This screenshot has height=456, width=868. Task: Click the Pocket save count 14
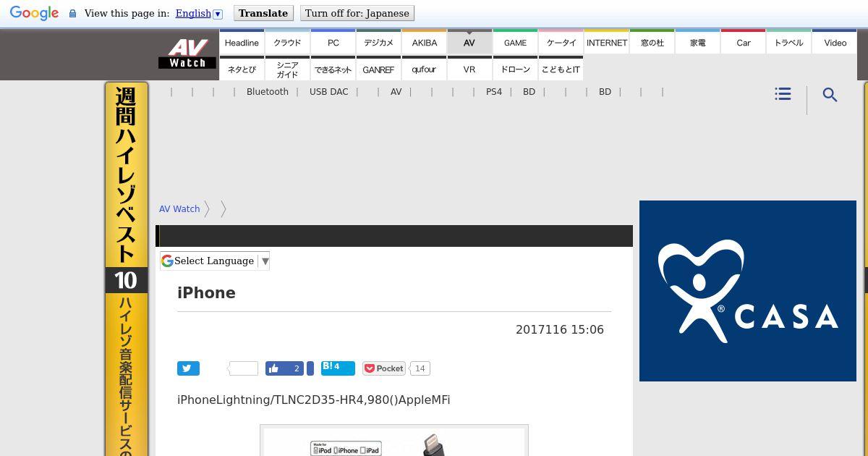coord(420,368)
